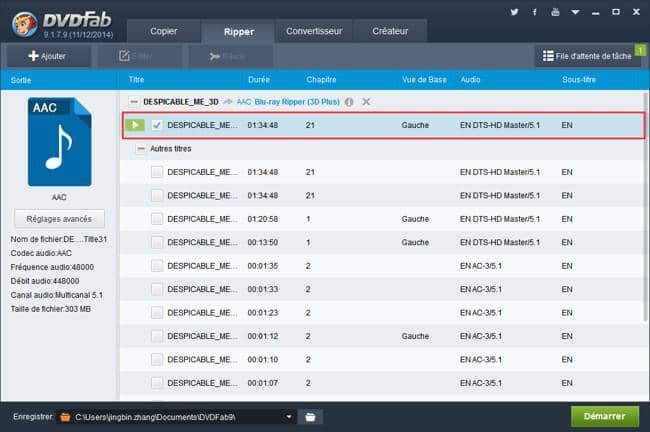Play preview of the selected main title
The height and width of the screenshot is (432, 650).
tap(135, 125)
